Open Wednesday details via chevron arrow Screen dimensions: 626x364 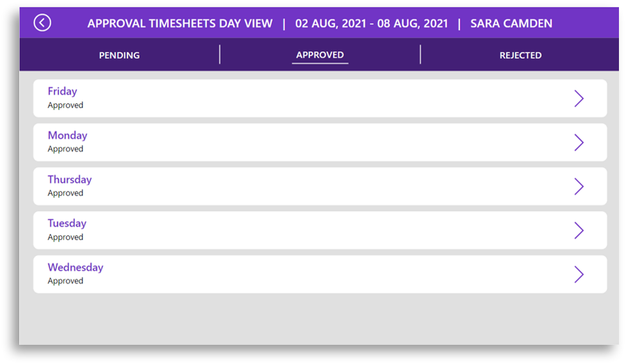(579, 274)
